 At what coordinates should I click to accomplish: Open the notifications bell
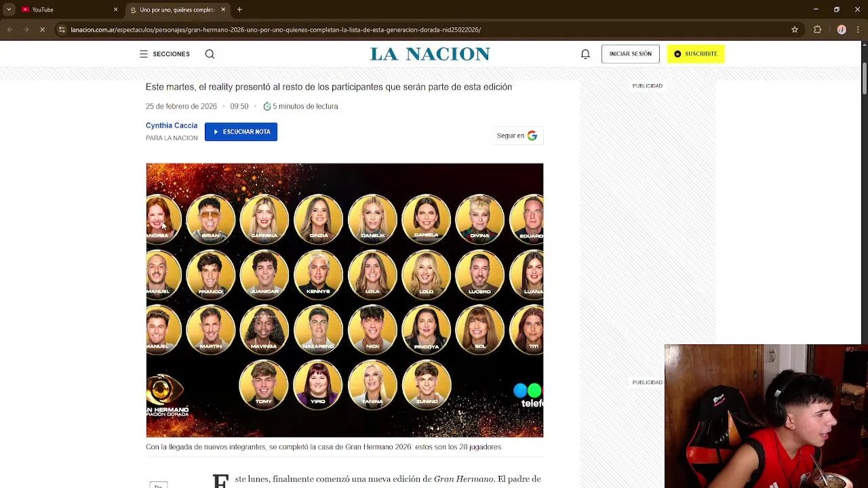tap(585, 54)
